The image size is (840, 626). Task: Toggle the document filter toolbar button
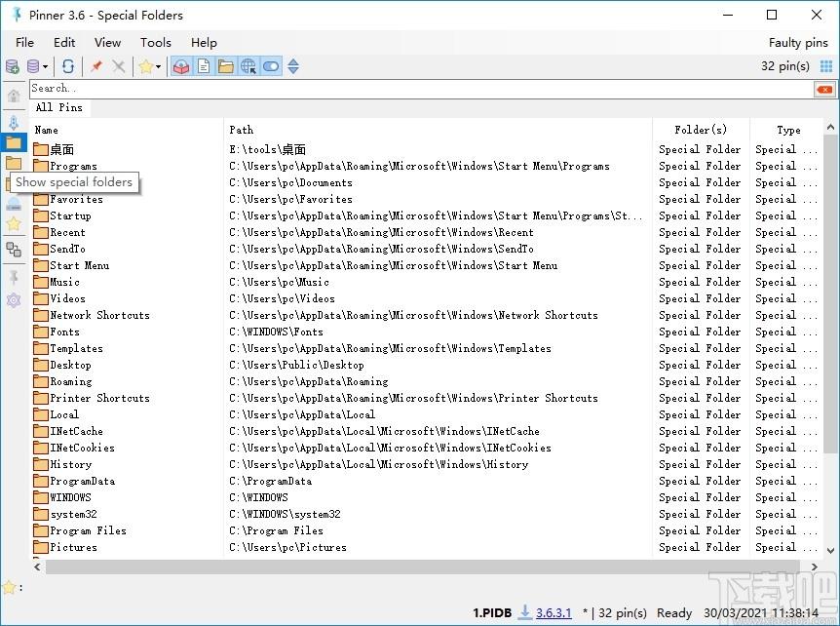[204, 66]
